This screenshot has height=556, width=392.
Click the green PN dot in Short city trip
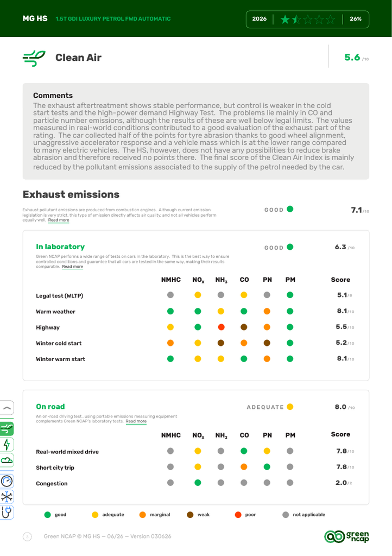(x=267, y=467)
